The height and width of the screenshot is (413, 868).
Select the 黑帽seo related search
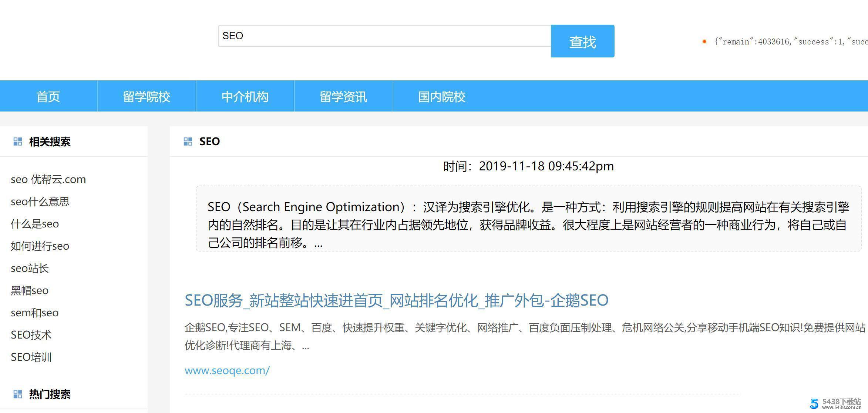click(30, 290)
